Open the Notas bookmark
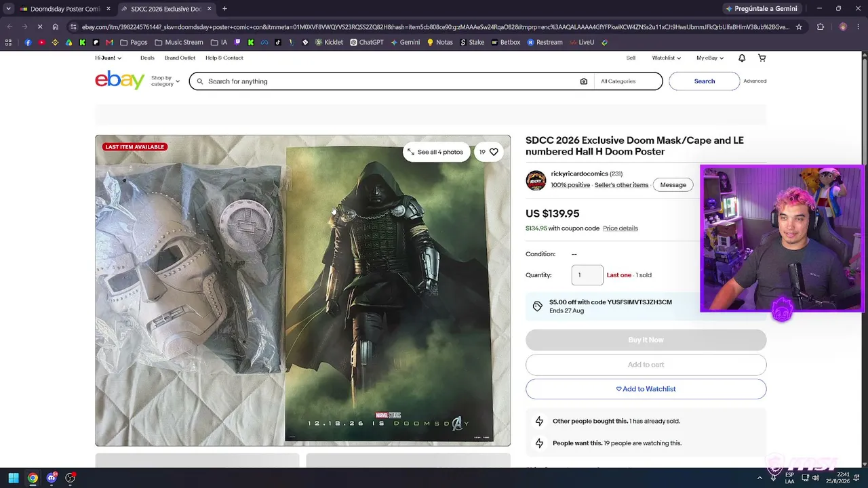868x488 pixels. [x=439, y=42]
